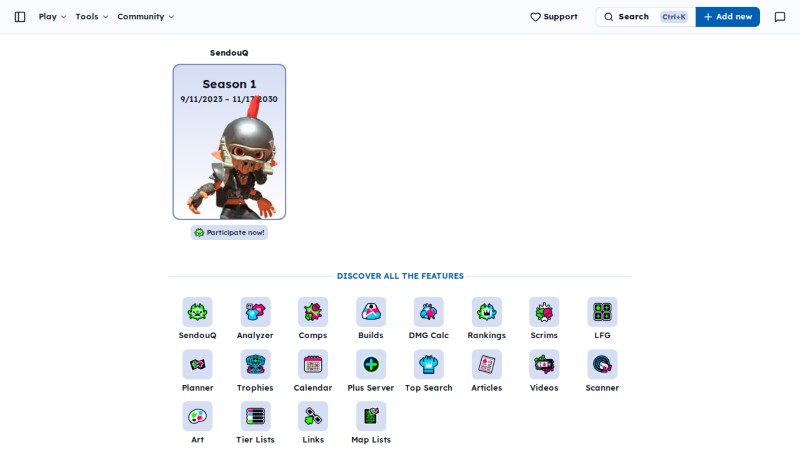Open the Trophies feature icon

tap(255, 364)
